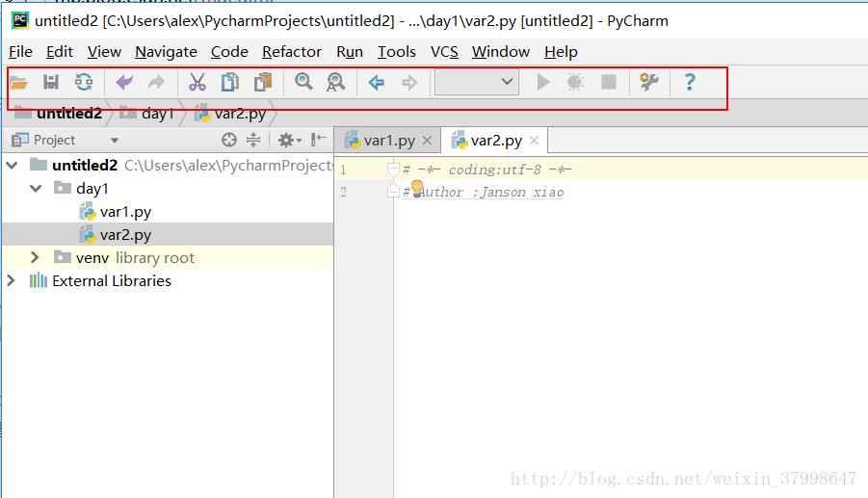Hide the Project panel with the hide icon
This screenshot has height=498, width=868.
[x=318, y=140]
